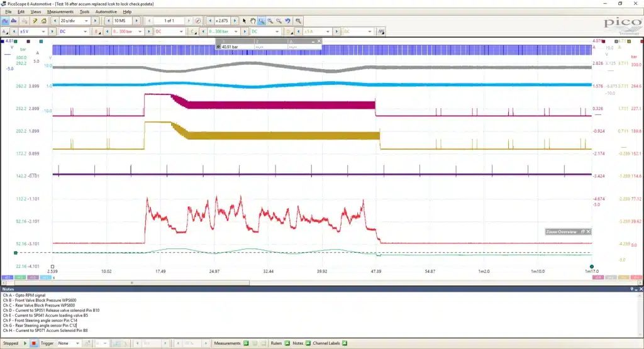The height and width of the screenshot is (349, 644).
Task: Toggle Rulers legend display
Action: (x=287, y=343)
